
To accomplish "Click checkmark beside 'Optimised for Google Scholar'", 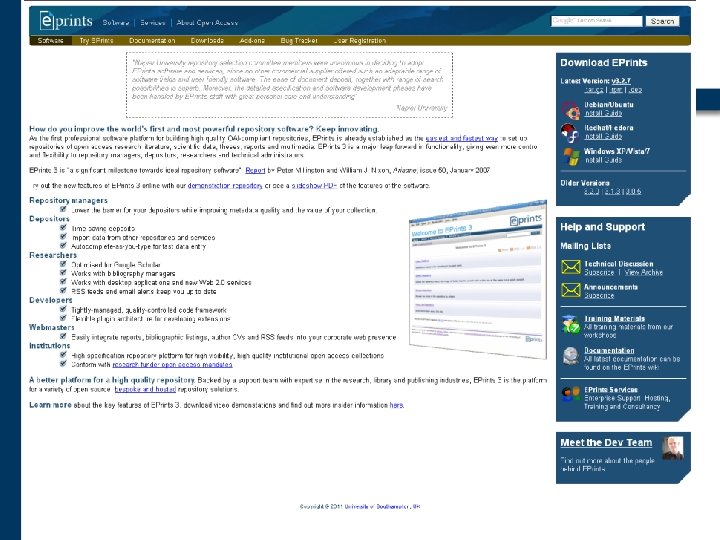I will [63, 264].
